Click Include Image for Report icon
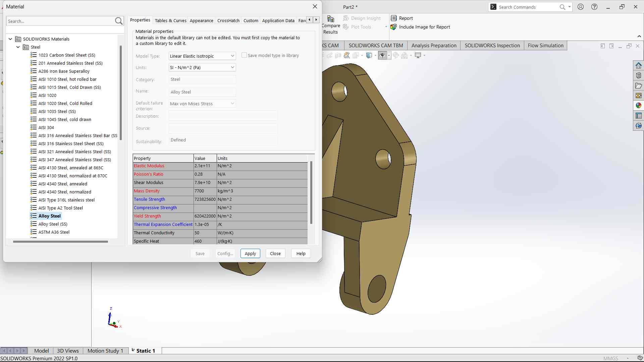The height and width of the screenshot is (362, 644). [x=394, y=27]
